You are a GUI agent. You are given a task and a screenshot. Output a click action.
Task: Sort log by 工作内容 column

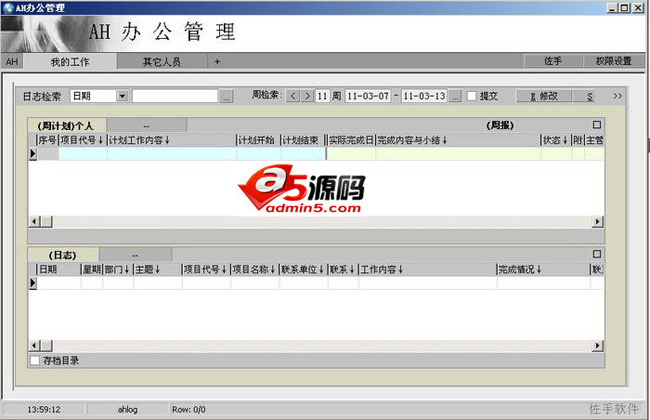[427, 269]
